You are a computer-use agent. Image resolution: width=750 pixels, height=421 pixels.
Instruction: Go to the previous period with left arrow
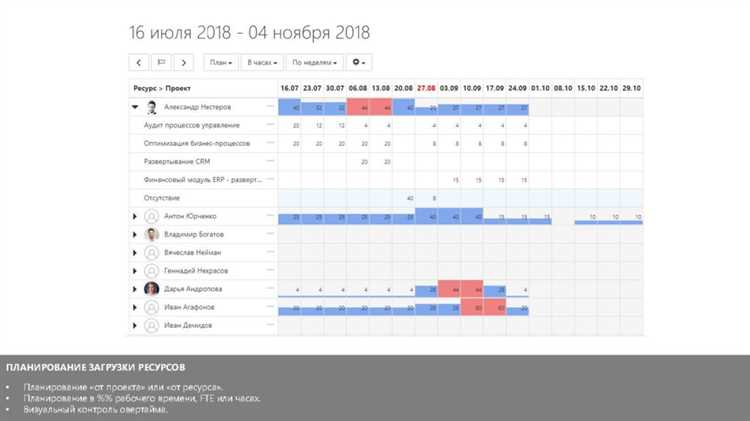[139, 63]
